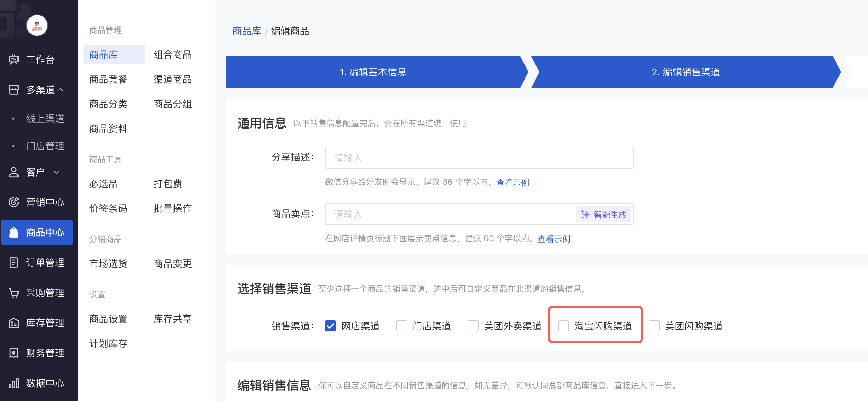Click the 智能生成 AI generate button
The image size is (868, 401).
pos(604,215)
